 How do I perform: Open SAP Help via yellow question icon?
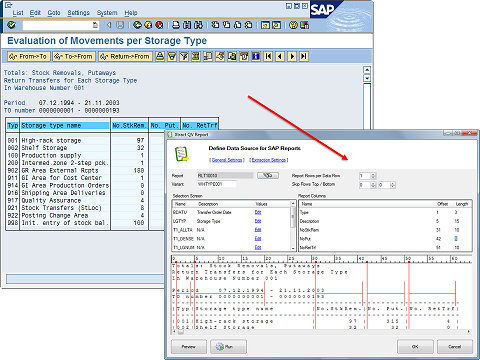[293, 25]
